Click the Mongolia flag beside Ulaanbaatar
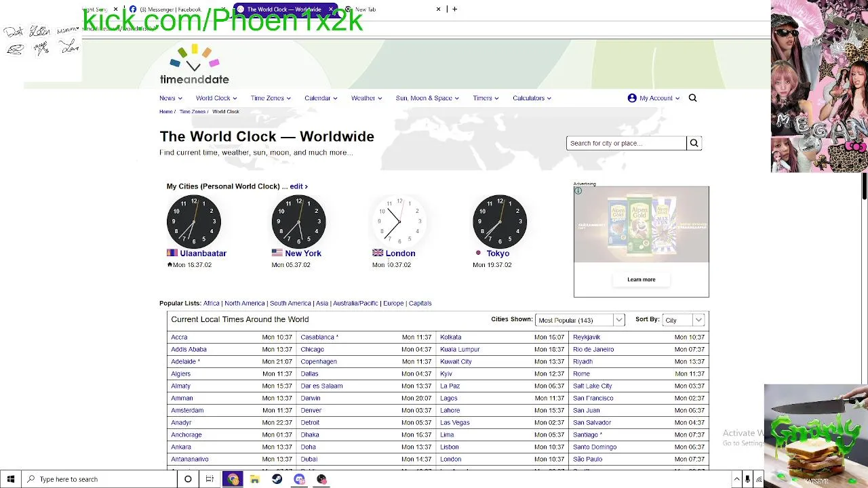 [172, 253]
